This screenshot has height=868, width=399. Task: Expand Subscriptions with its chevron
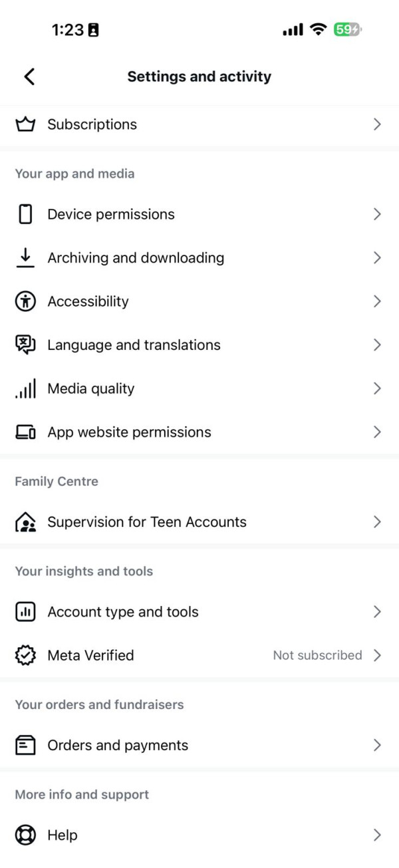pyautogui.click(x=377, y=124)
